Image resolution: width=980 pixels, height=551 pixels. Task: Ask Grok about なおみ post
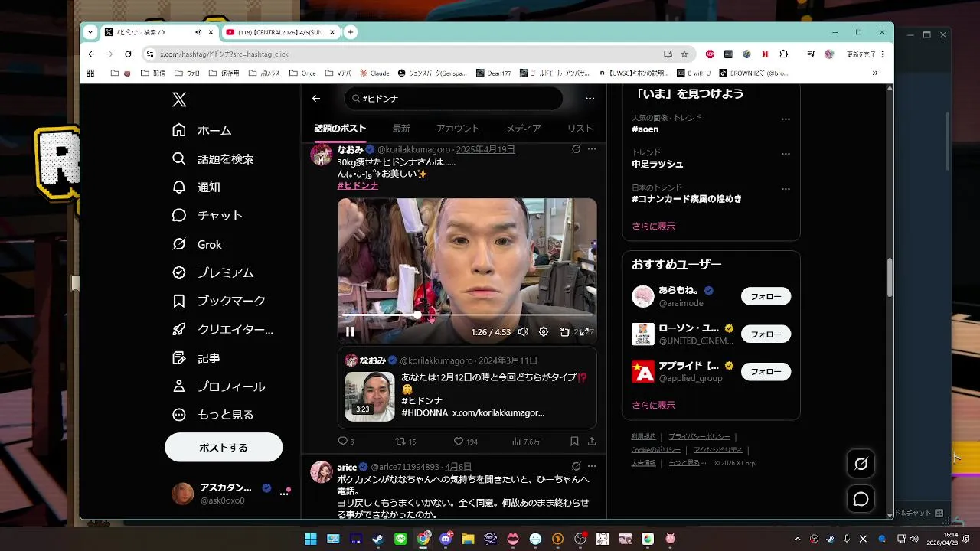(576, 149)
